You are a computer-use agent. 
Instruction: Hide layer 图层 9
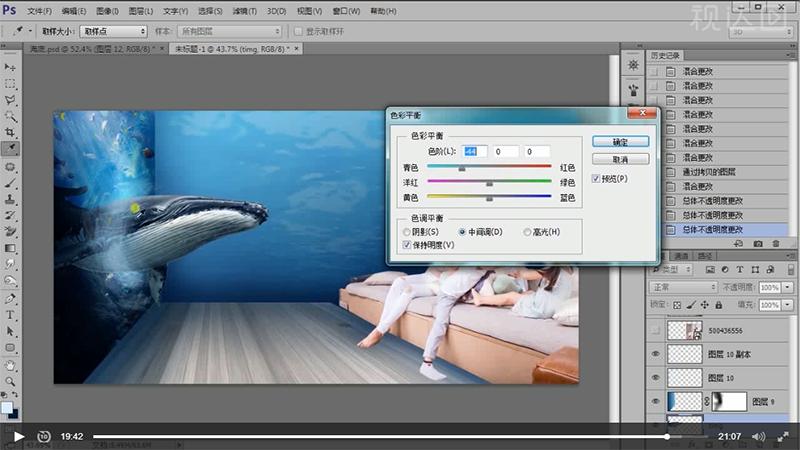pos(656,402)
